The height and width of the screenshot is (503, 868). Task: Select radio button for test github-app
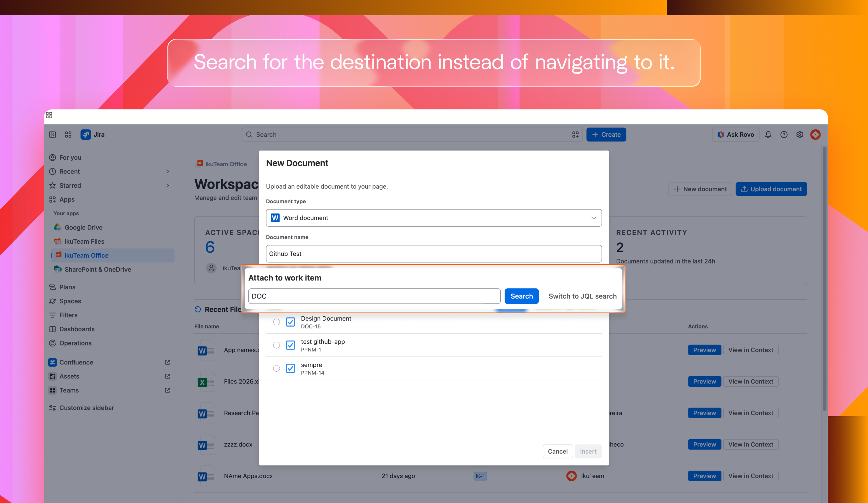(x=276, y=345)
